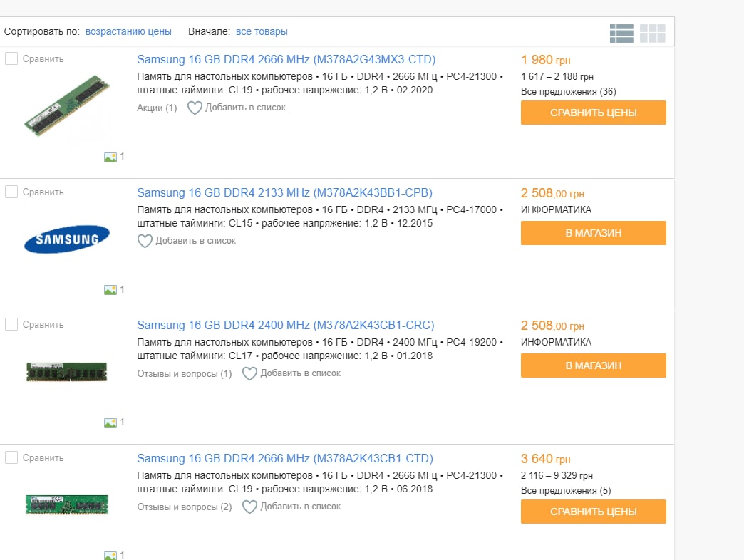Click В МАГАЗИН for the 2133 MHz item
Viewport: 744px width, 560px height.
pyautogui.click(x=593, y=233)
